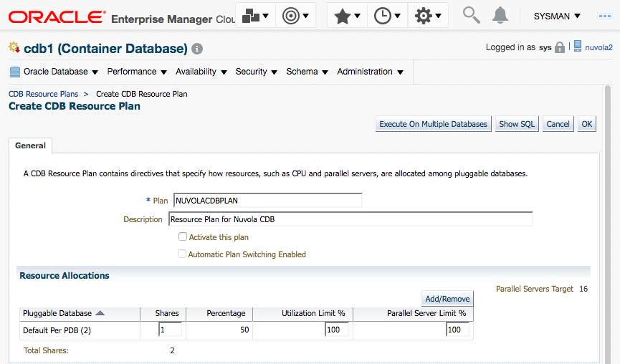Click the Utilization Limit % column header

pos(313,313)
